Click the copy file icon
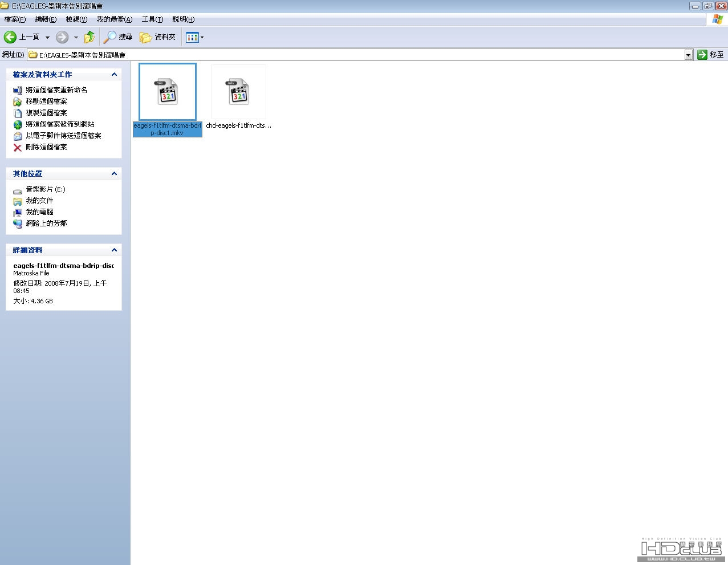This screenshot has width=728, height=565. 18,113
